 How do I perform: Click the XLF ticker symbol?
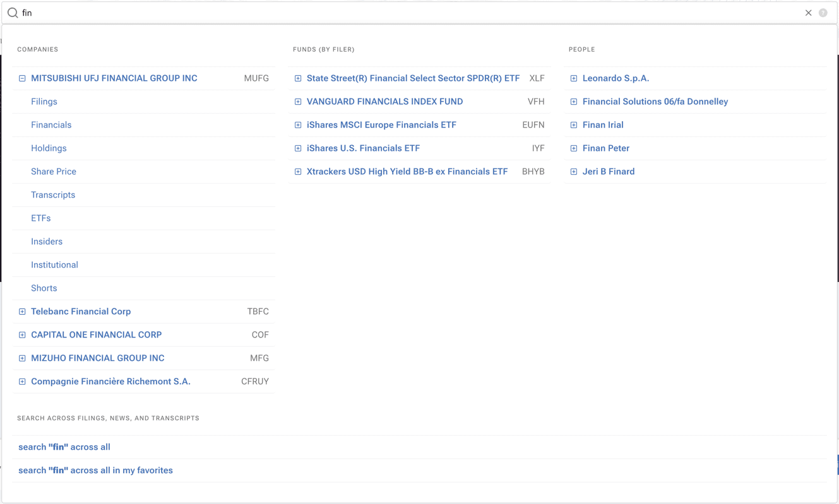pos(537,78)
